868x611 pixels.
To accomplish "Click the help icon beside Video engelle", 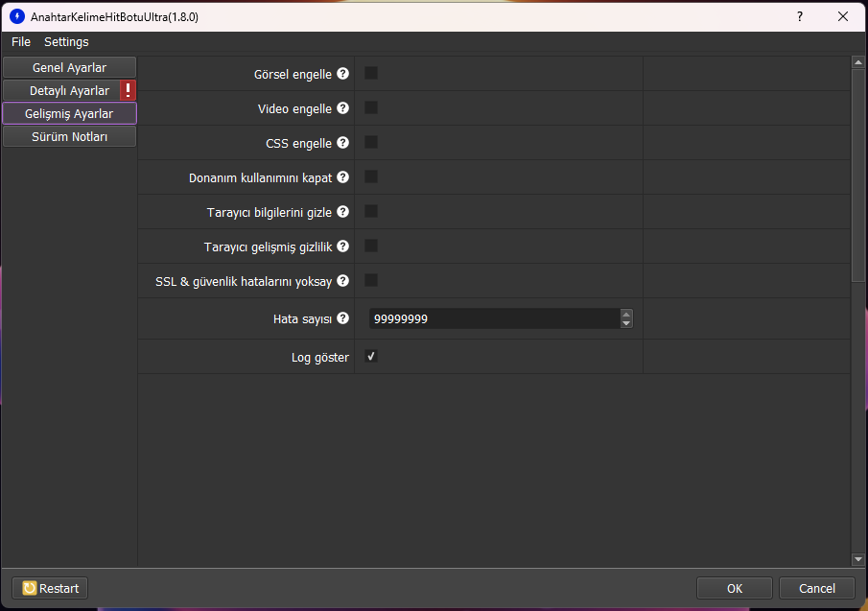I will coord(343,108).
